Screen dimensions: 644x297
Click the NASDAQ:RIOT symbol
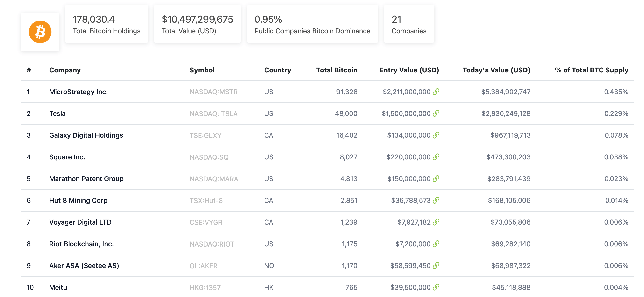(212, 244)
